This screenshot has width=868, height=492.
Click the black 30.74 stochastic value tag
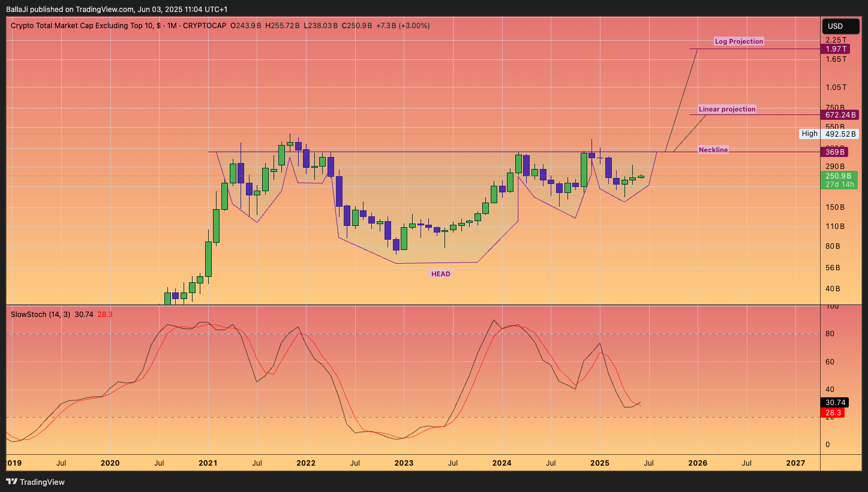(x=836, y=403)
